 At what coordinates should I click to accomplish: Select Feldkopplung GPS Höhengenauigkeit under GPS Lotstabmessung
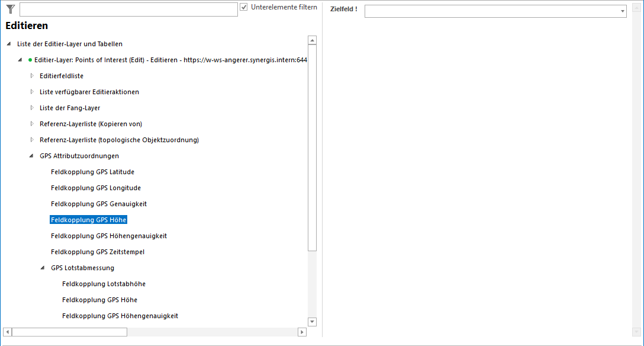tap(120, 316)
